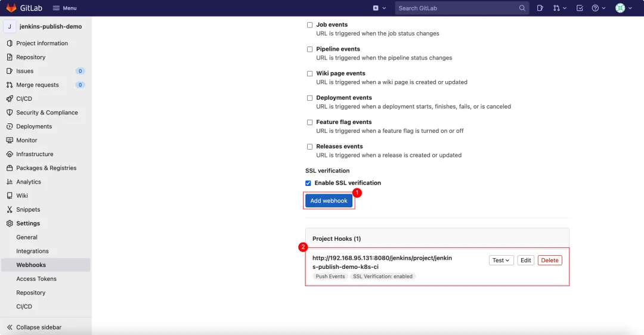
Task: Check the Wiki page events checkbox
Action: point(309,73)
